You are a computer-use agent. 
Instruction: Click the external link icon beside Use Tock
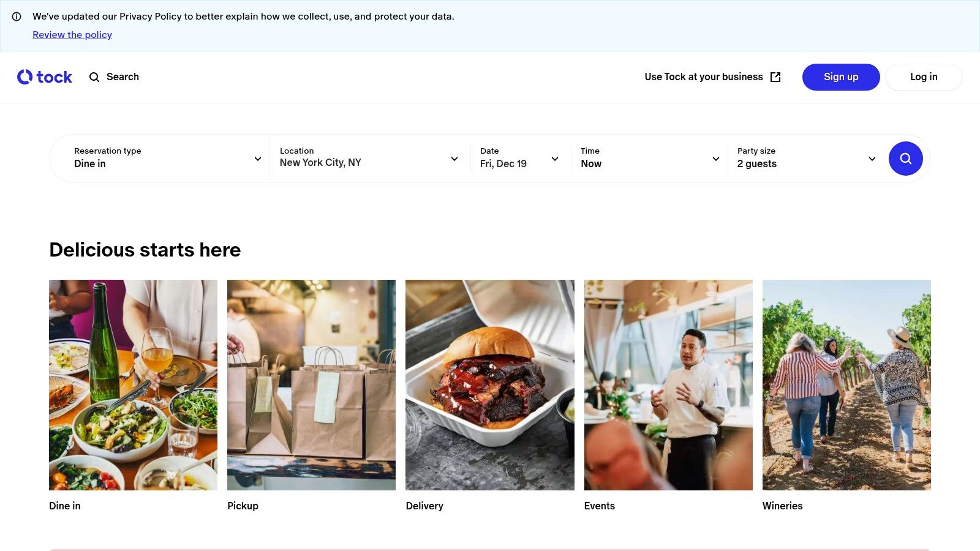pos(775,77)
